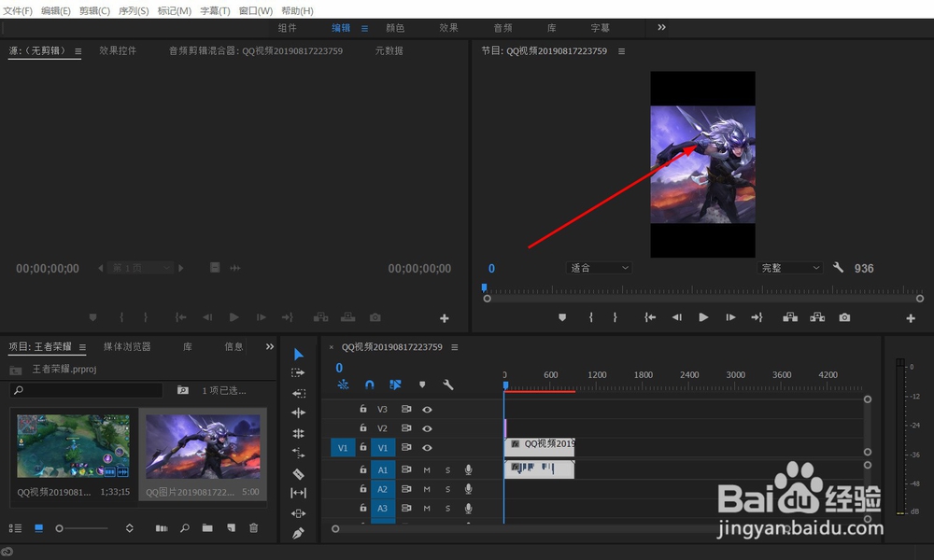The width and height of the screenshot is (934, 560).
Task: Go to Out point in program monitor
Action: 757,317
